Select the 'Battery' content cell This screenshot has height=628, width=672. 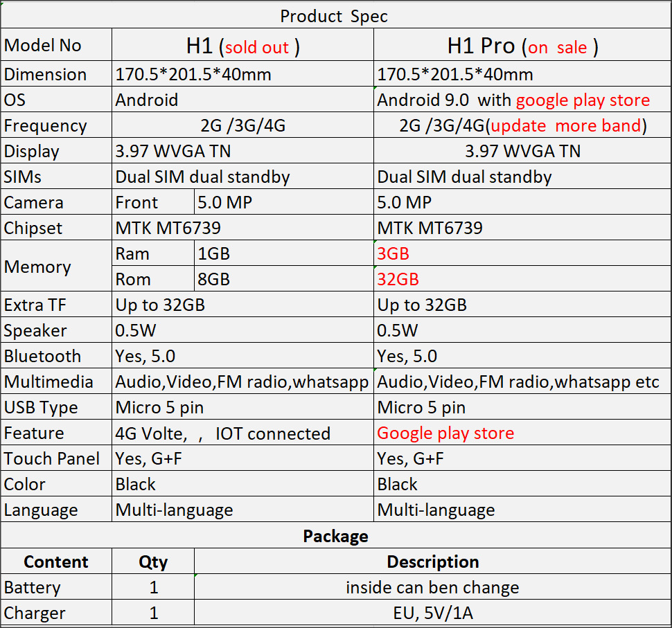tap(56, 587)
